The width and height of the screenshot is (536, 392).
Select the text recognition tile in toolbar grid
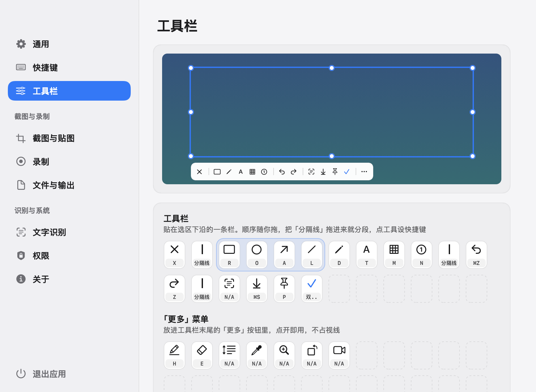tap(229, 289)
